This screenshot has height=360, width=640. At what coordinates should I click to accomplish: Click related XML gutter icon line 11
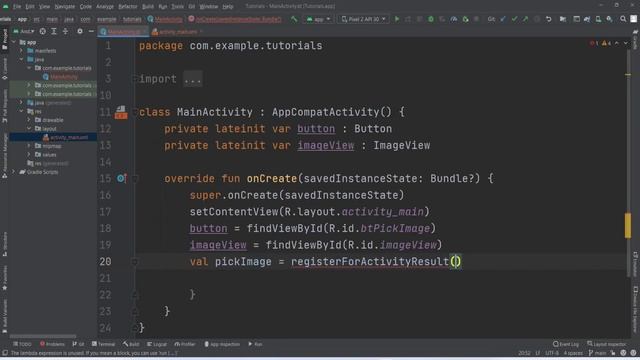[x=121, y=112]
